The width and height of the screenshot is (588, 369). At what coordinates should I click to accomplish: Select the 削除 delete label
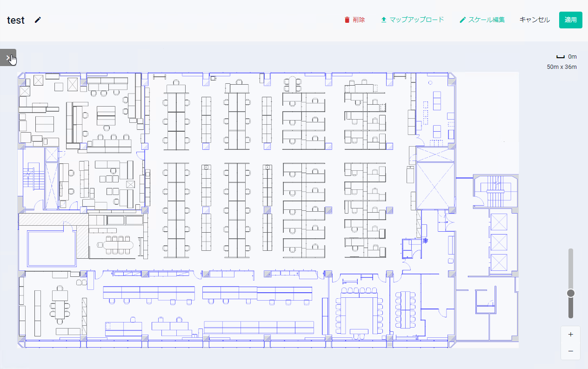(359, 20)
